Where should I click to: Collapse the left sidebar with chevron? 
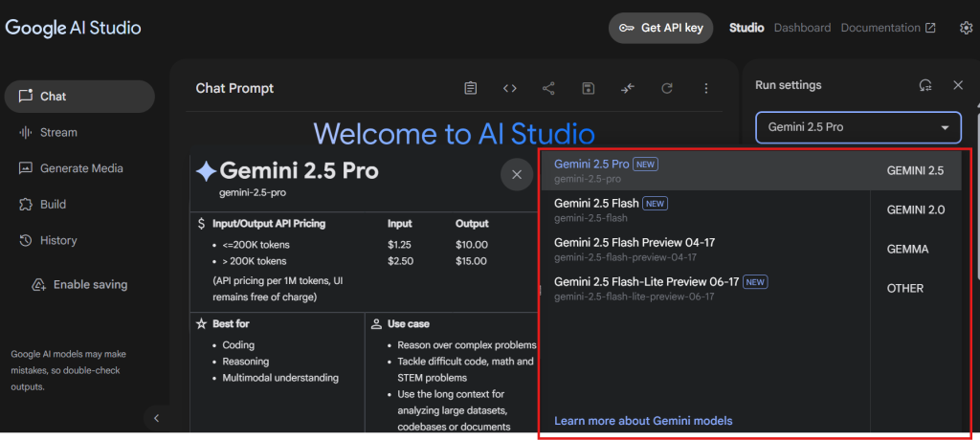156,418
